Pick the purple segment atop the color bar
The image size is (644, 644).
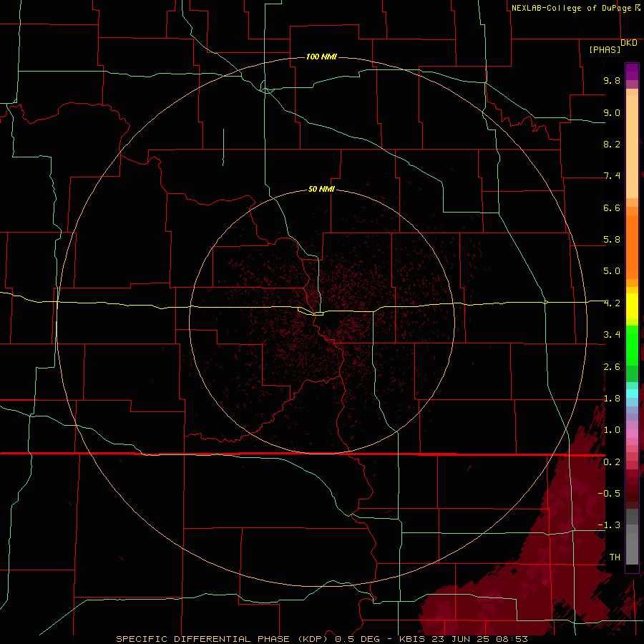[632, 72]
